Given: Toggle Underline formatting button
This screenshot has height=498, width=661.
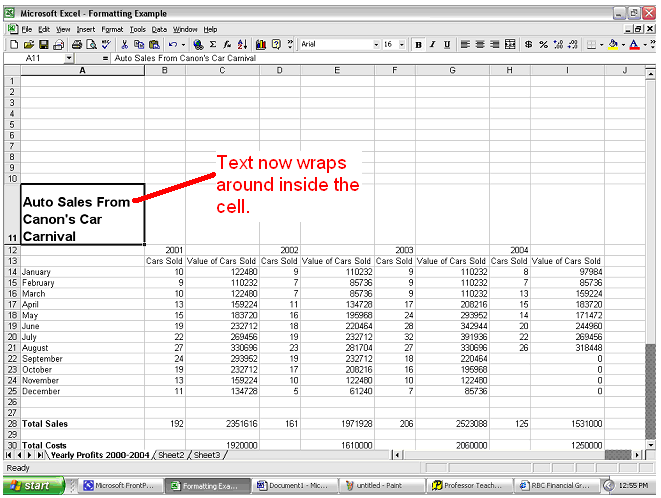Looking at the screenshot, I should tap(446, 45).
